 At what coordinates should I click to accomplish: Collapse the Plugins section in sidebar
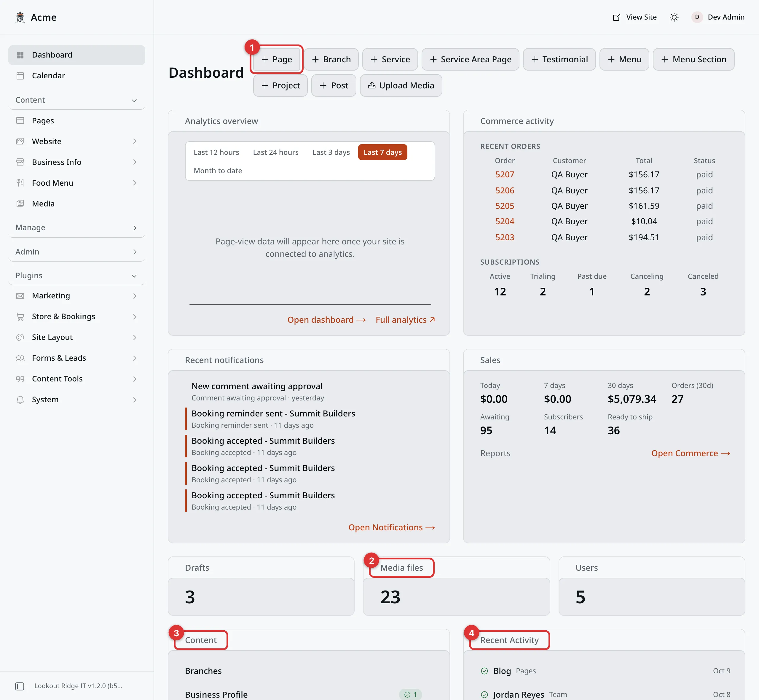pyautogui.click(x=76, y=276)
